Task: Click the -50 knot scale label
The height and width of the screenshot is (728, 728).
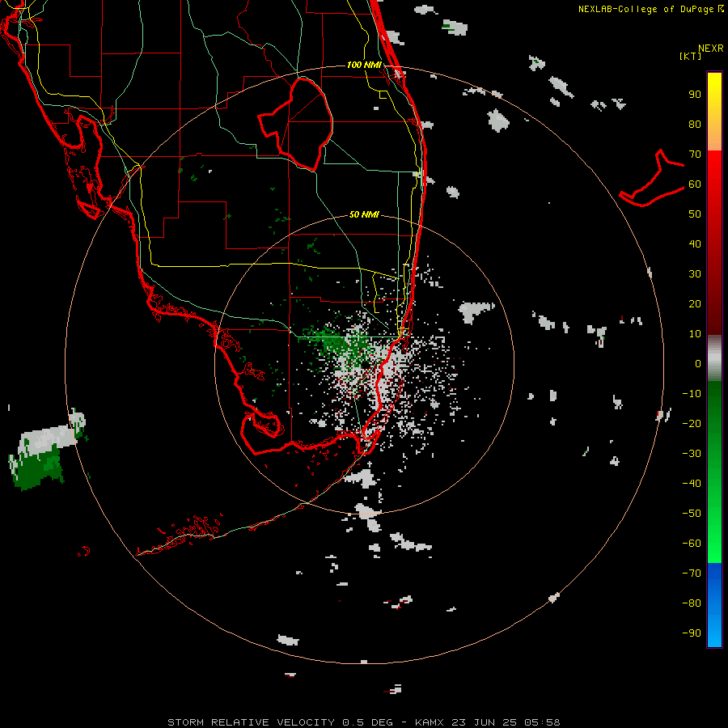Action: (692, 513)
